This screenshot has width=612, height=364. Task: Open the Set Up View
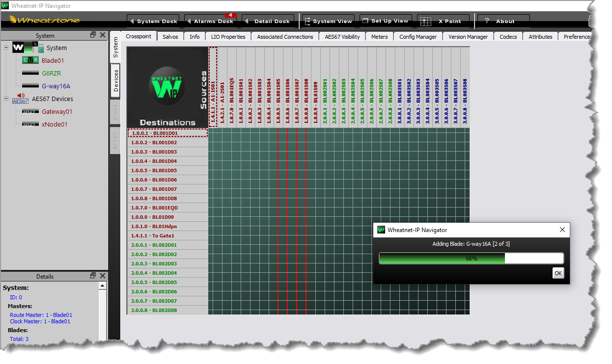pos(386,21)
